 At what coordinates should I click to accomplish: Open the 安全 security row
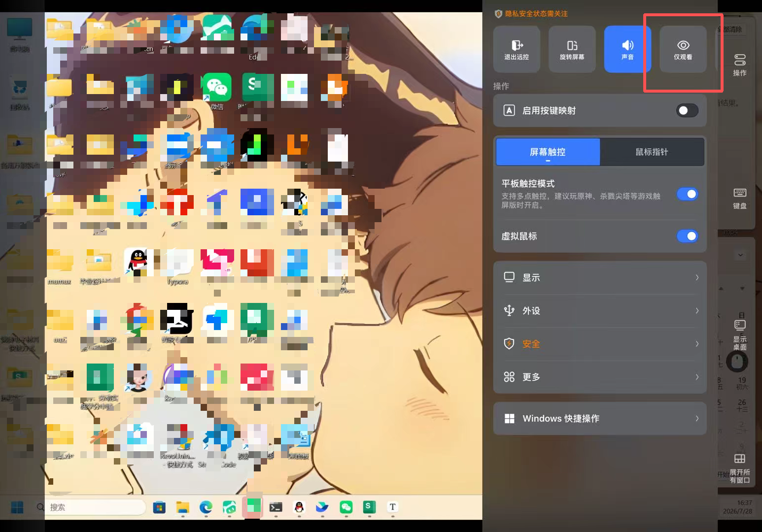[x=600, y=344]
